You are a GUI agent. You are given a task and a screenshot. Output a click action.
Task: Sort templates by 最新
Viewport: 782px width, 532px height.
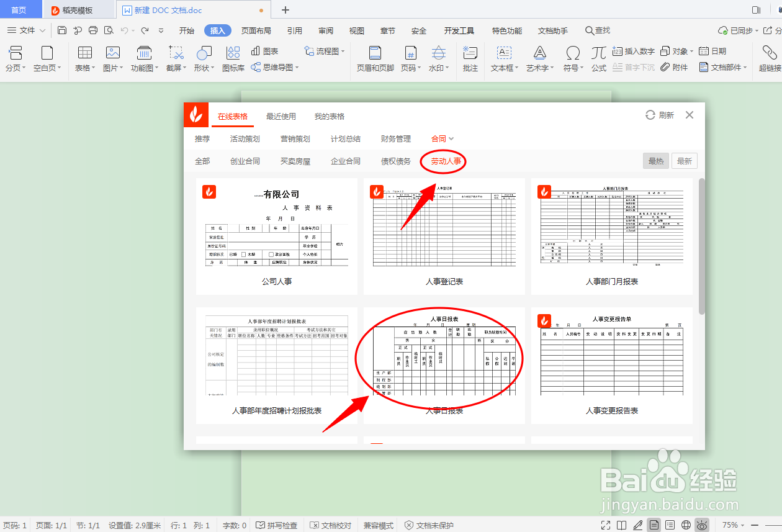pos(684,160)
